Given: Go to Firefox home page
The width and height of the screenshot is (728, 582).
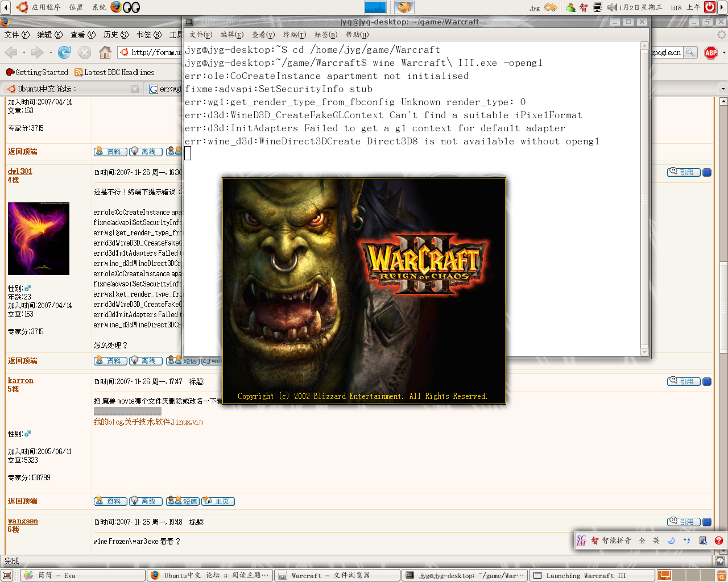Looking at the screenshot, I should point(105,52).
